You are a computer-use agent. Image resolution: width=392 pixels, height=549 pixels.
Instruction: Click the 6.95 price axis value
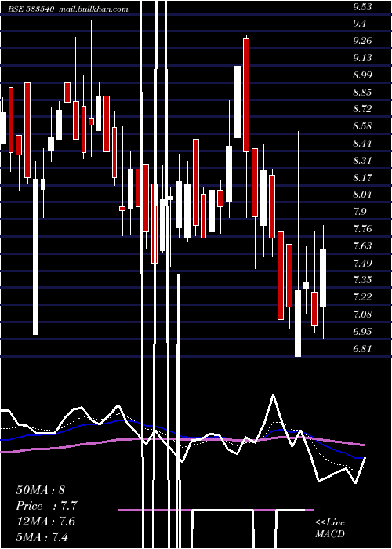[362, 331]
